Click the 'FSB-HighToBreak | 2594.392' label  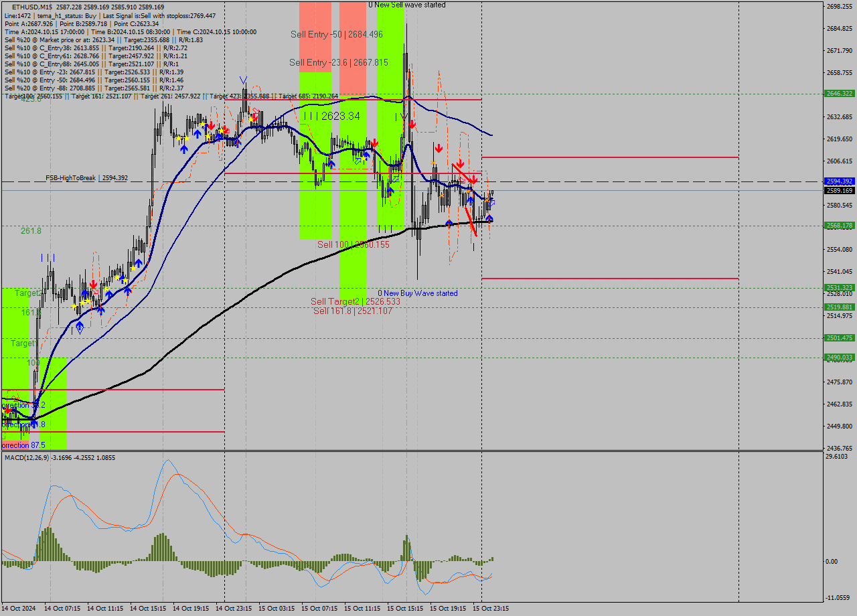coord(86,178)
